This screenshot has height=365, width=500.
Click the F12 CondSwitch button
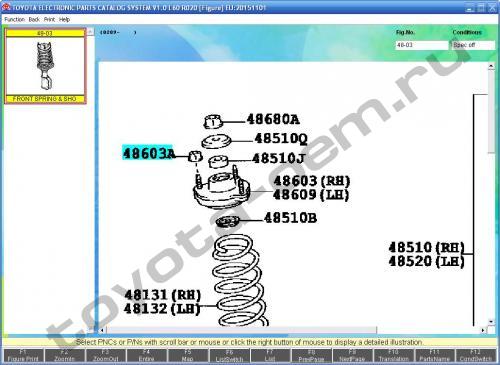coord(476,356)
